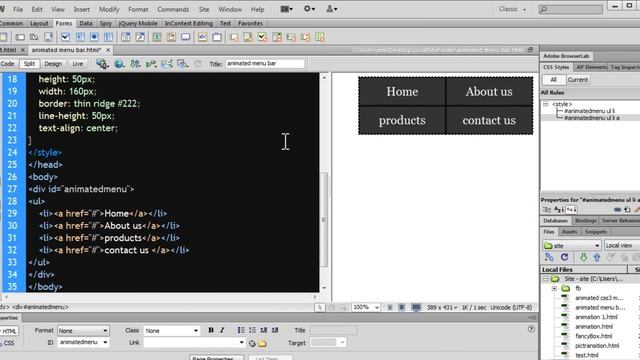Show All rules in CSS Styles
Viewport: 640px width, 360px height.
pos(553,80)
